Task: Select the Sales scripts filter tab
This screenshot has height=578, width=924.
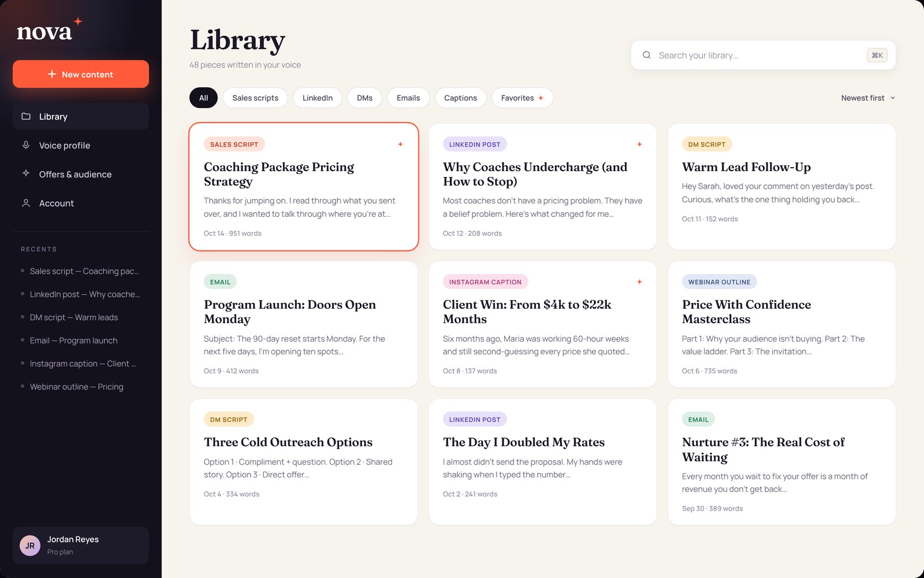Action: click(255, 98)
